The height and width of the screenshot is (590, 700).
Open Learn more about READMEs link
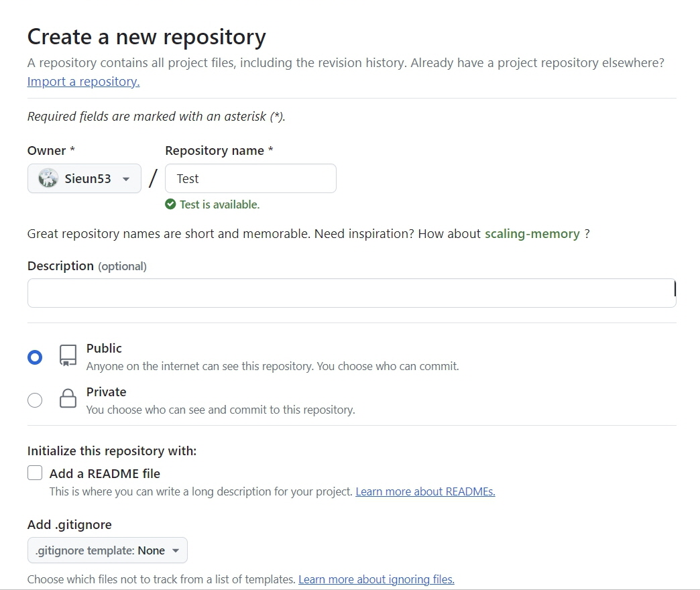click(425, 491)
